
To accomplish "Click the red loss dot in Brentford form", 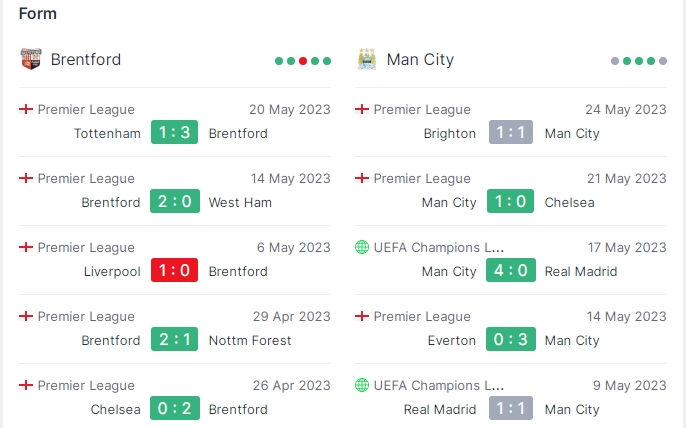I will 303,61.
